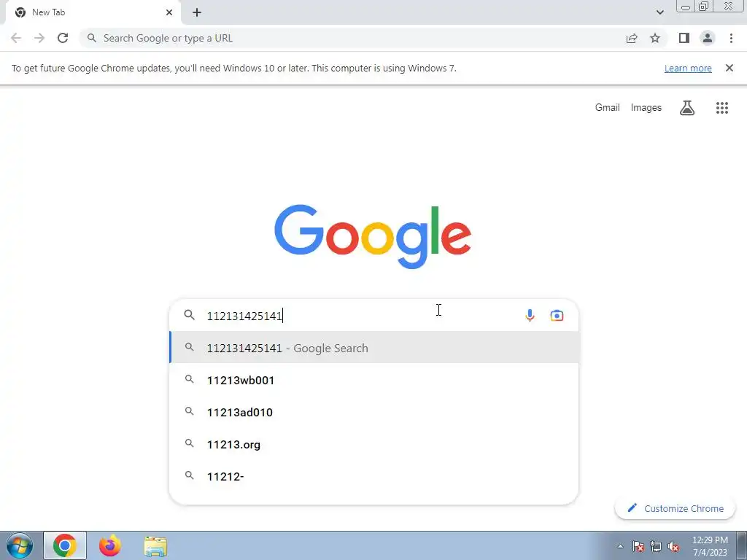Select Chrome in the taskbar
The image size is (747, 560).
click(65, 545)
